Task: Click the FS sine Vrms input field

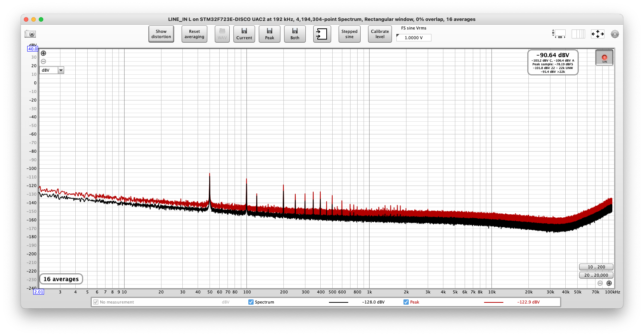Action: pyautogui.click(x=414, y=38)
